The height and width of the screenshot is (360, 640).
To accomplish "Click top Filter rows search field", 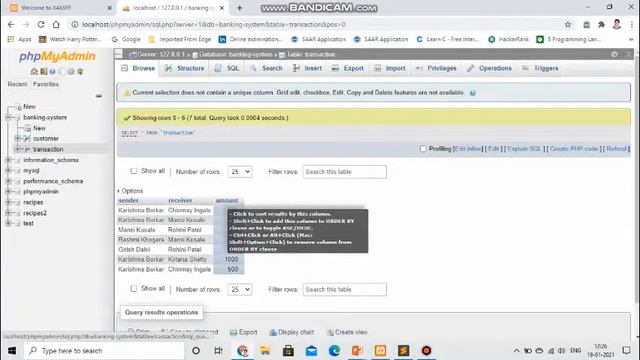I will 344,172.
